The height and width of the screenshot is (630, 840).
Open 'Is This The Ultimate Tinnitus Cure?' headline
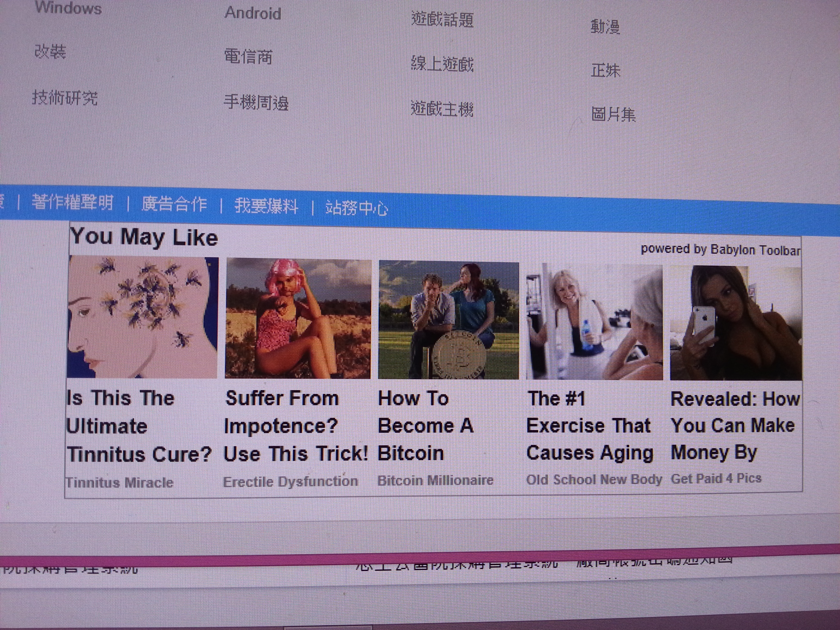coord(139,426)
